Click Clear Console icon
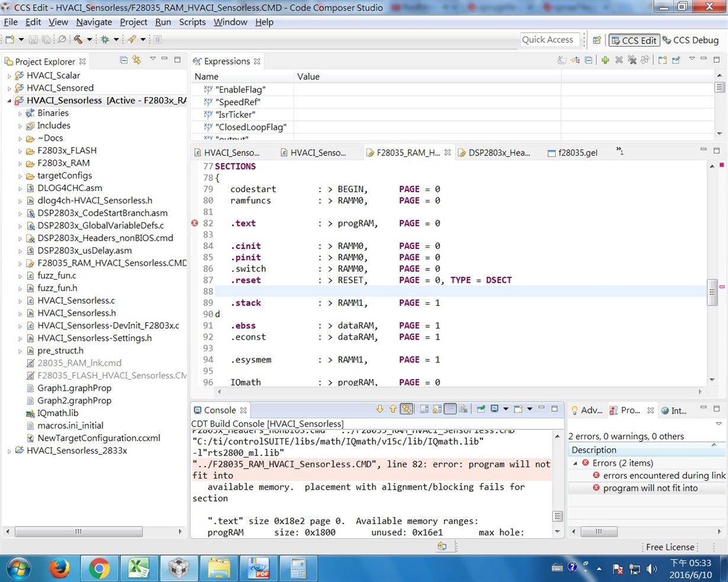 tap(463, 409)
